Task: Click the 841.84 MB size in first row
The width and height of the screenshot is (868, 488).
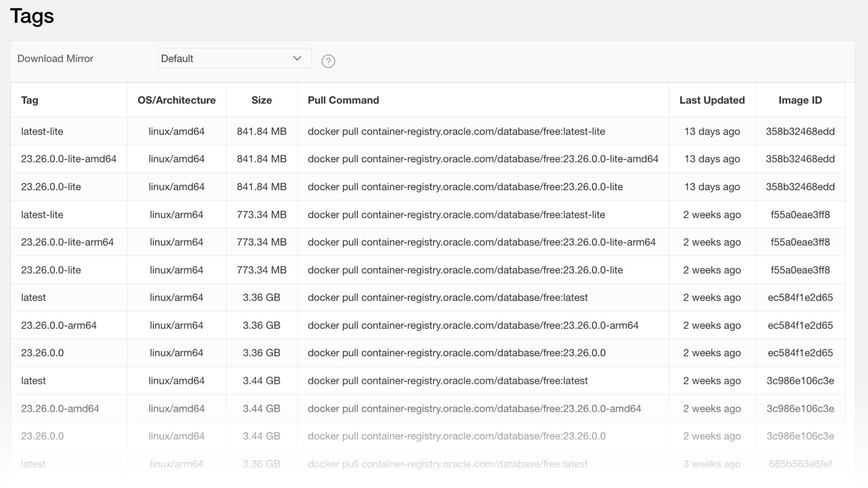Action: (x=261, y=131)
